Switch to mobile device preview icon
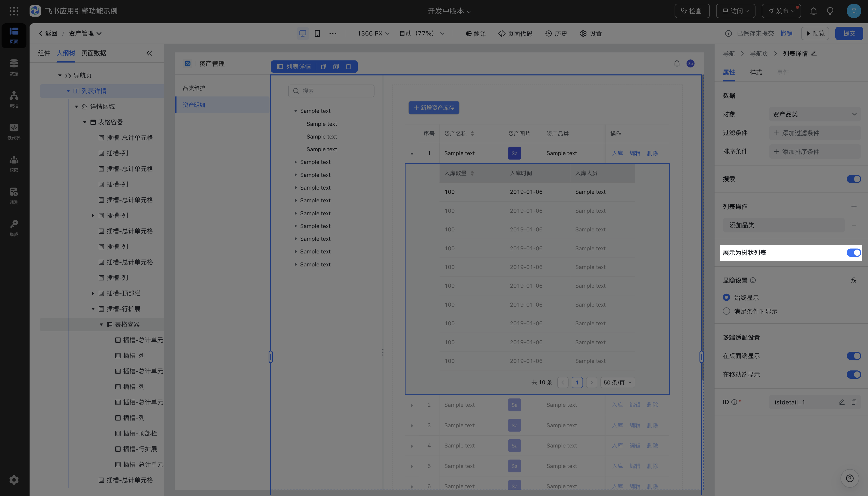 pos(317,33)
